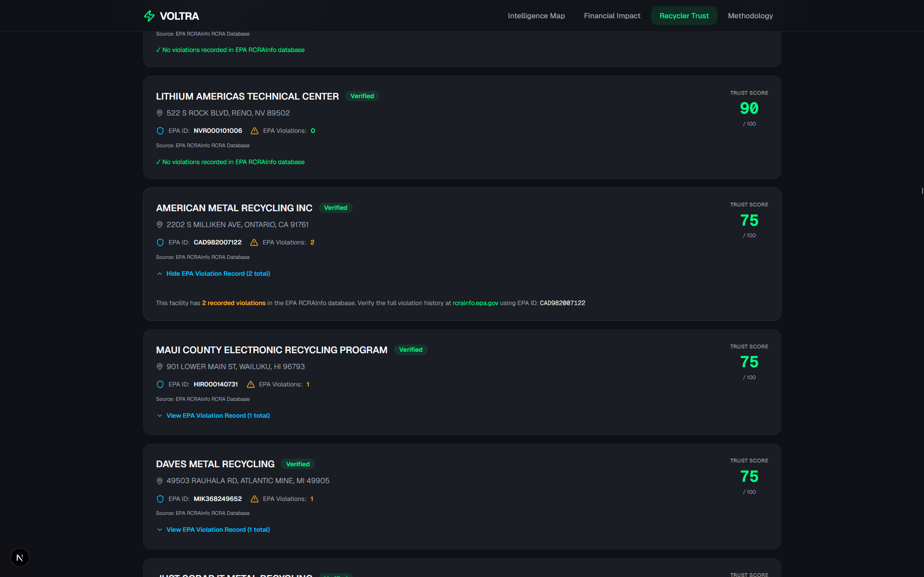
Task: Open the Intelligence Map tab
Action: [x=536, y=16]
